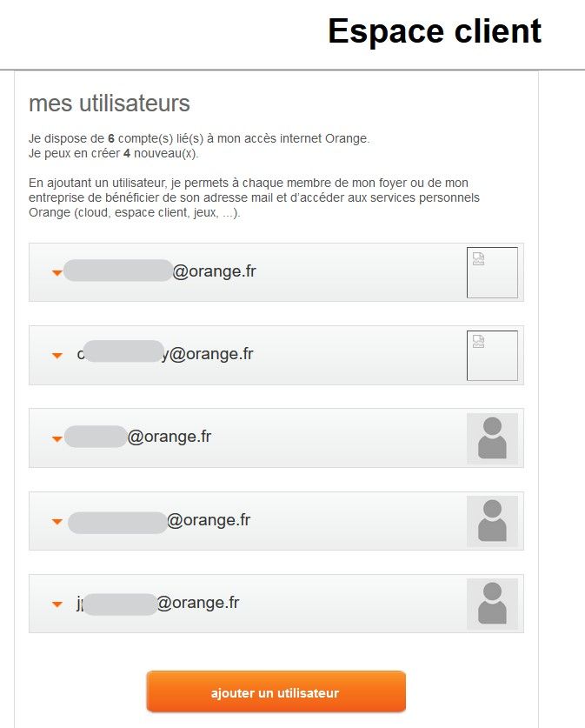Click the mes utilisateurs heading

click(x=110, y=103)
